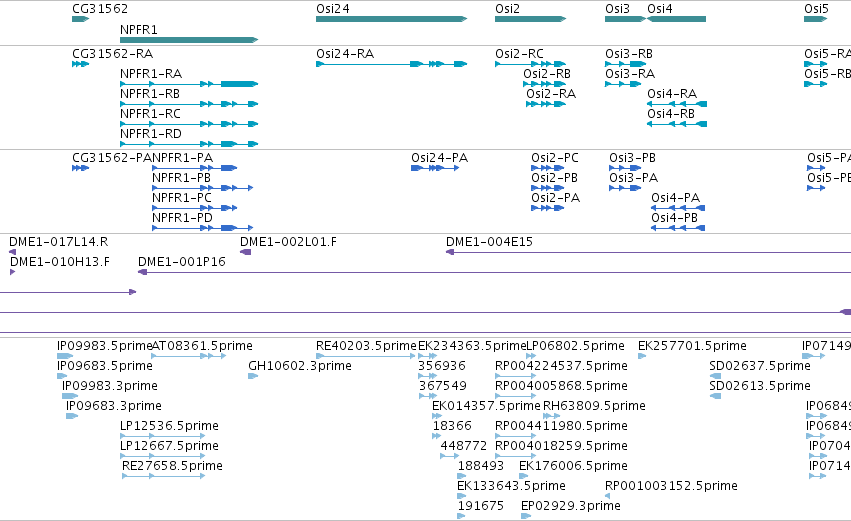Click EST RE40203.5prime
The image size is (851, 521).
pyautogui.click(x=366, y=346)
